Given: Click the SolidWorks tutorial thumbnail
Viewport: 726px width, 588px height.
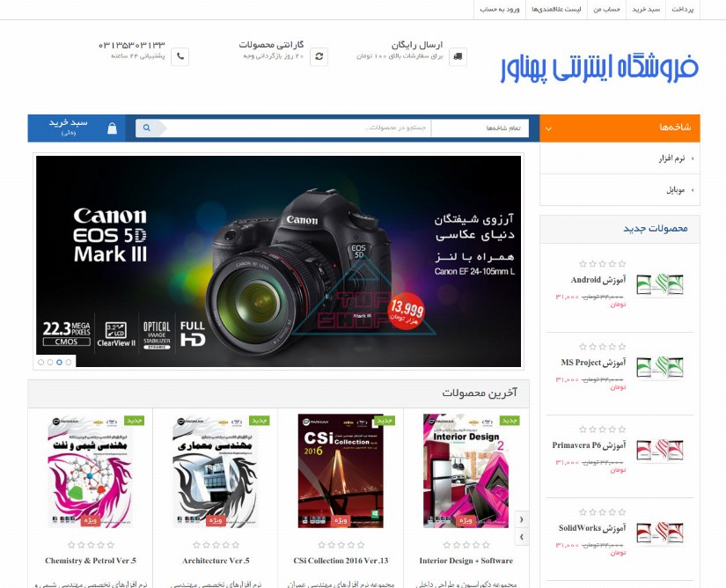Looking at the screenshot, I should click(x=660, y=532).
